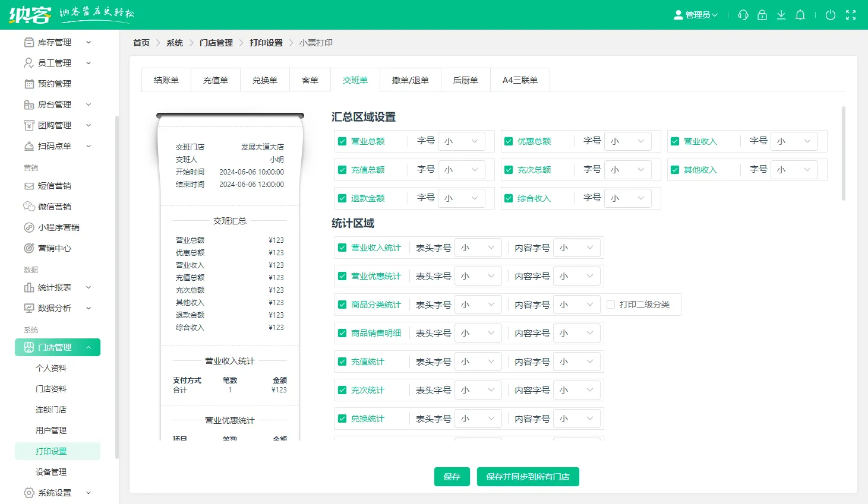Click the 纳客 logo
The height and width of the screenshot is (504, 868).
(30, 15)
